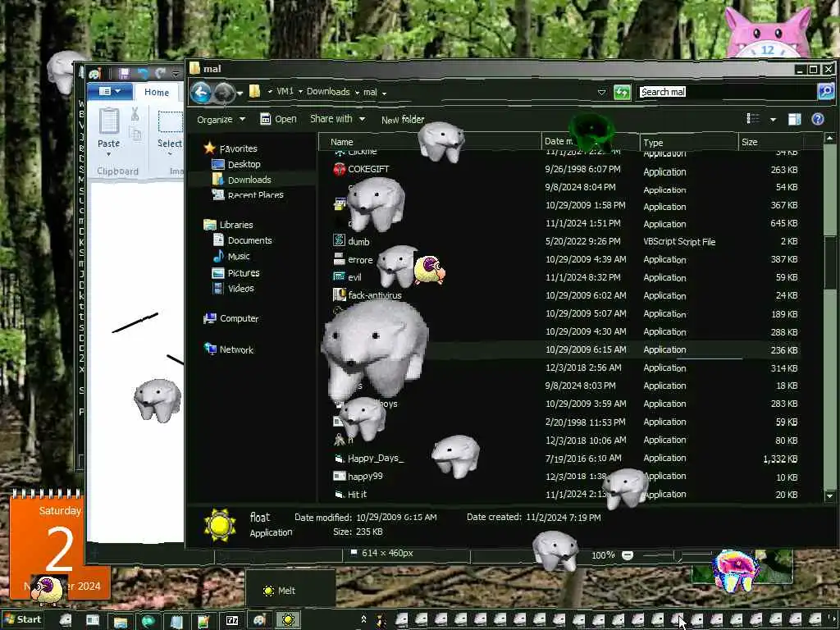Change your view icon in Explorer

(x=753, y=118)
